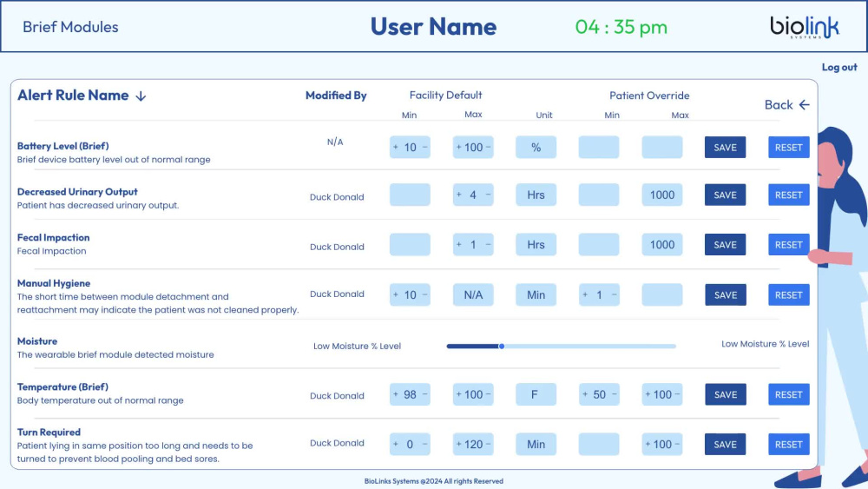Click Log out
868x489 pixels.
839,67
